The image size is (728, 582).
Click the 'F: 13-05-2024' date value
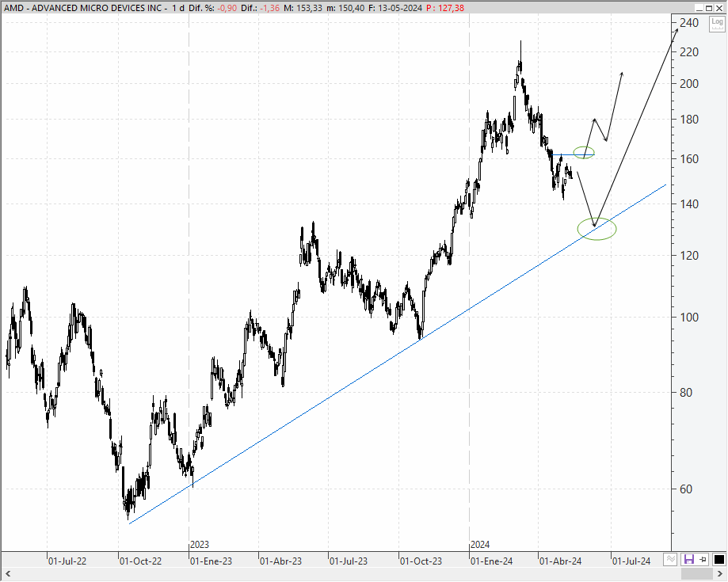(x=395, y=8)
